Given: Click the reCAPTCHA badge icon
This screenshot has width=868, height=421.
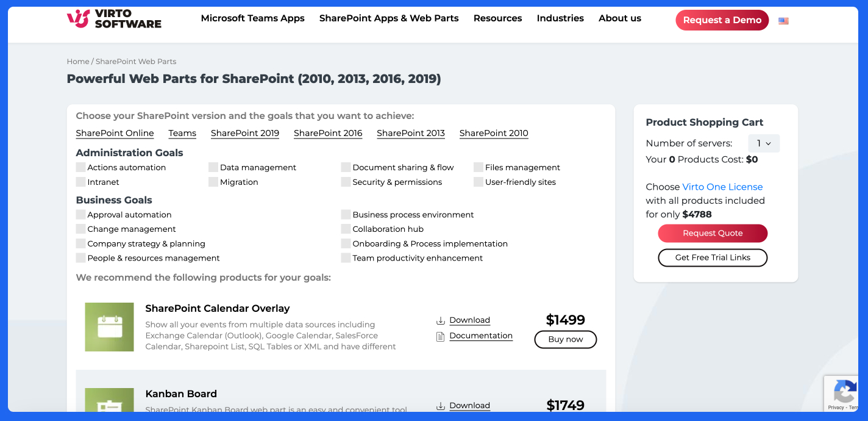Looking at the screenshot, I should [x=845, y=391].
